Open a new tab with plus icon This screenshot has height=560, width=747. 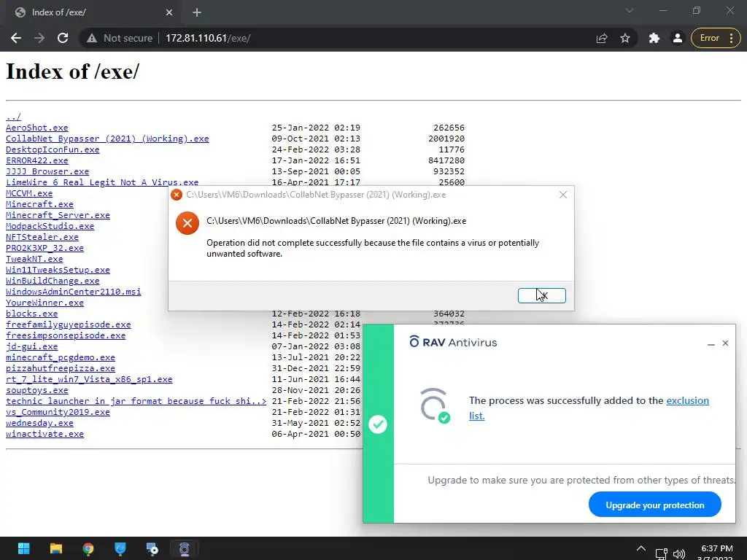197,12
